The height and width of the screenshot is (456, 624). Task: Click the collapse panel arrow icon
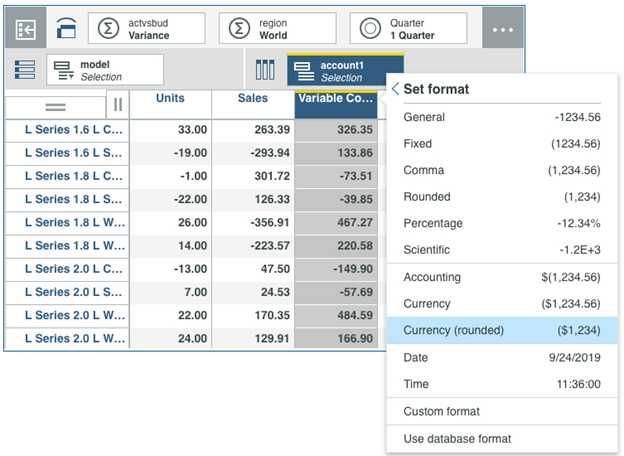(x=25, y=29)
